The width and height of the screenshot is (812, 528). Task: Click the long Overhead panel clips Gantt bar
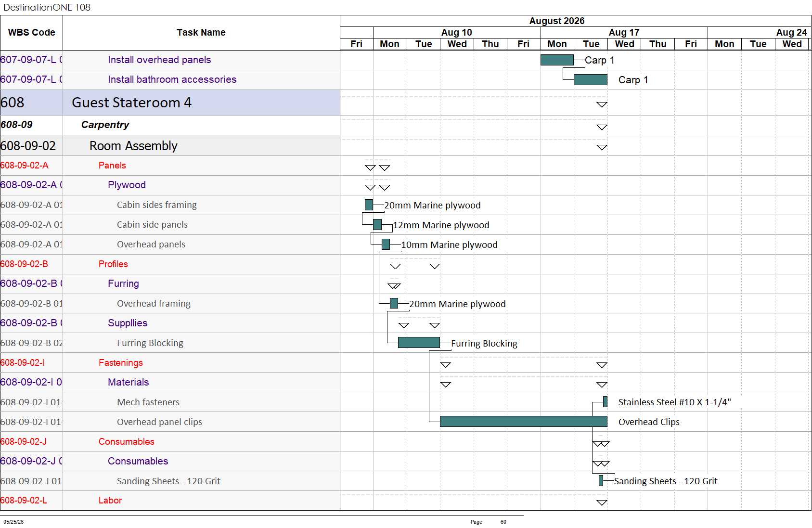click(x=524, y=421)
